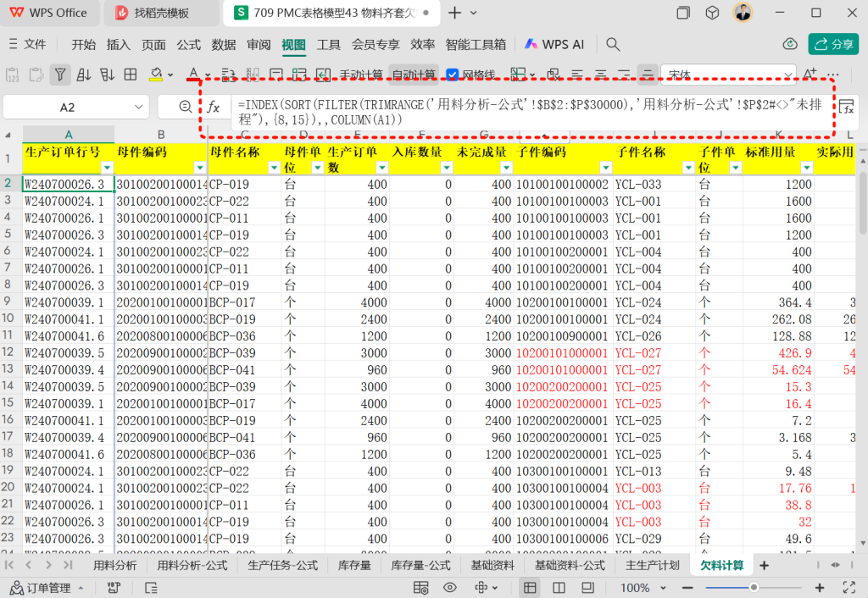Go to first sheet navigation arrow
The height and width of the screenshot is (598, 868).
[x=8, y=565]
